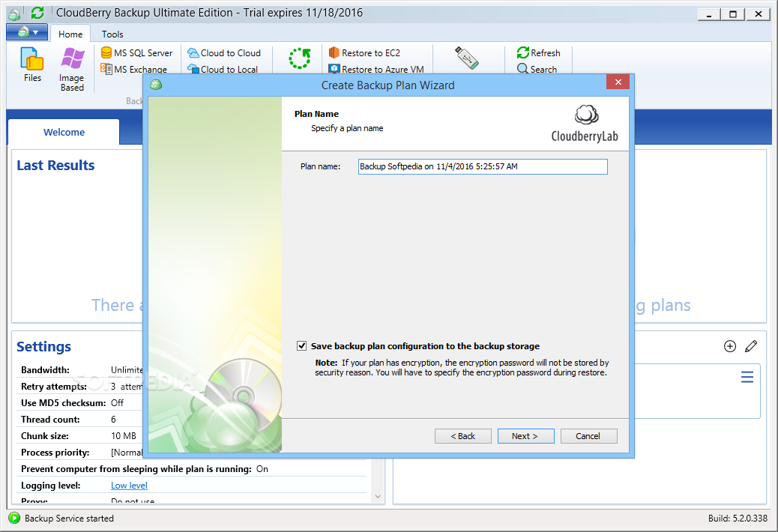Select Cloud to Cloud backup
This screenshot has width=778, height=532.
224,52
